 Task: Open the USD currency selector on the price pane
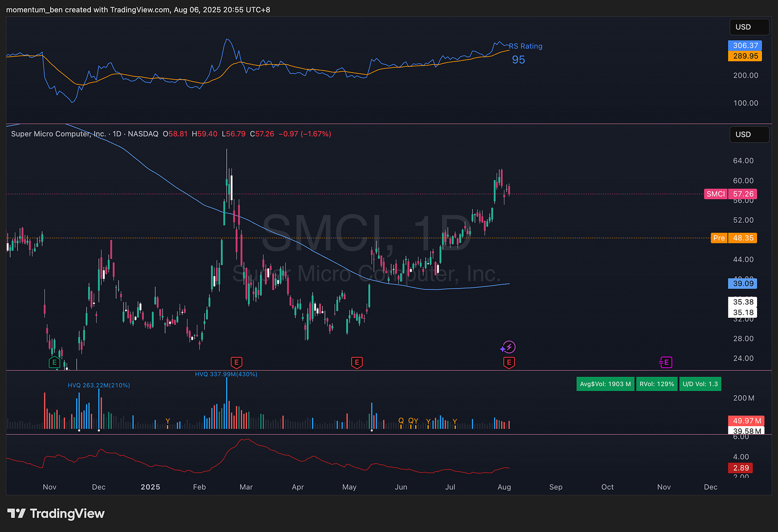click(x=750, y=134)
